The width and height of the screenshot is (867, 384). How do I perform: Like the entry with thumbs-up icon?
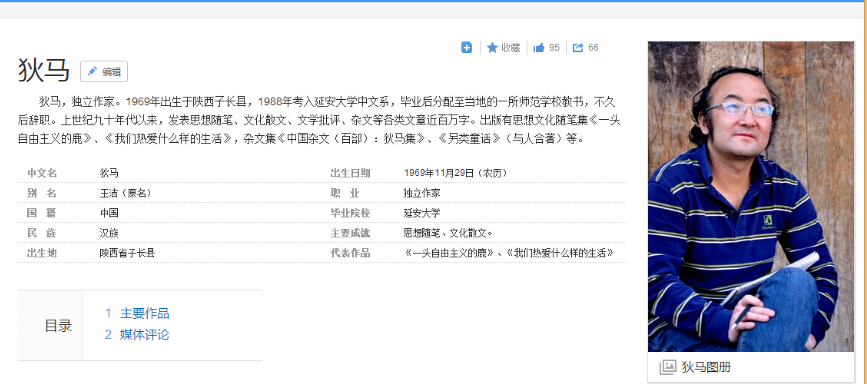[539, 48]
